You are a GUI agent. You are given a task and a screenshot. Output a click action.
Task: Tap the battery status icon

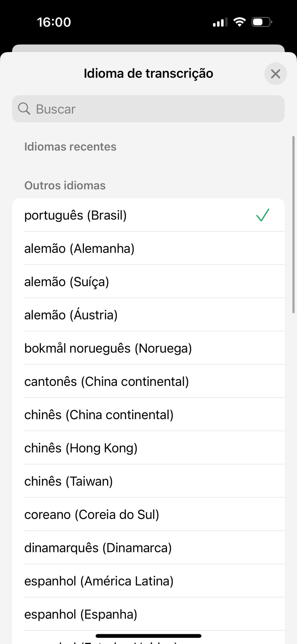pos(262,22)
